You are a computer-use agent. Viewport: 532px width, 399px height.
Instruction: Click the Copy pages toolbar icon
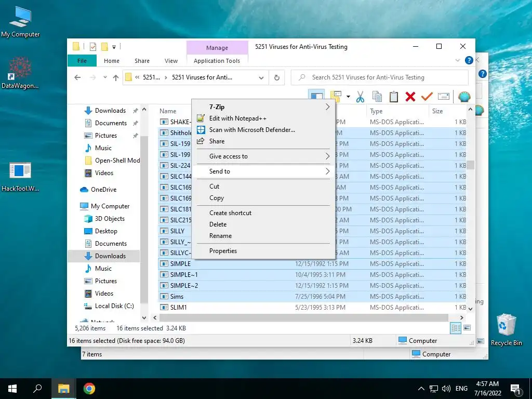click(377, 97)
